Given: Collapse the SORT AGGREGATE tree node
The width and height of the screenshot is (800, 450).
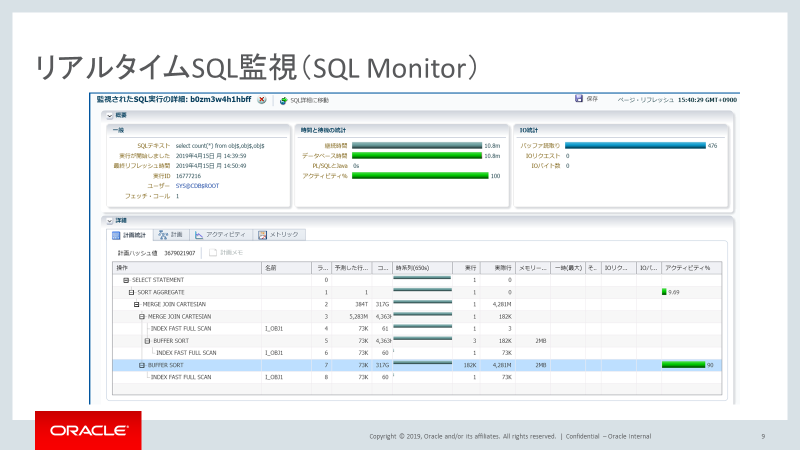Looking at the screenshot, I should pos(131,292).
